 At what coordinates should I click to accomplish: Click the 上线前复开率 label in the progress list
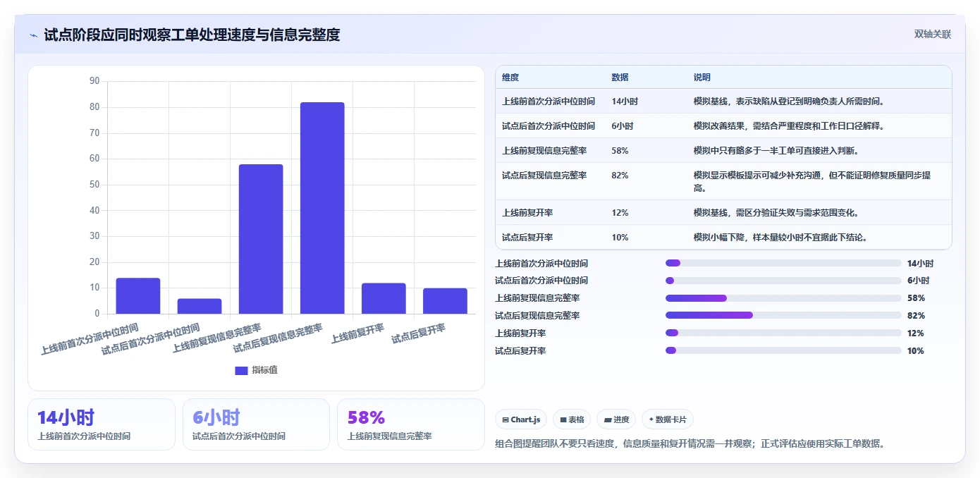pos(520,333)
